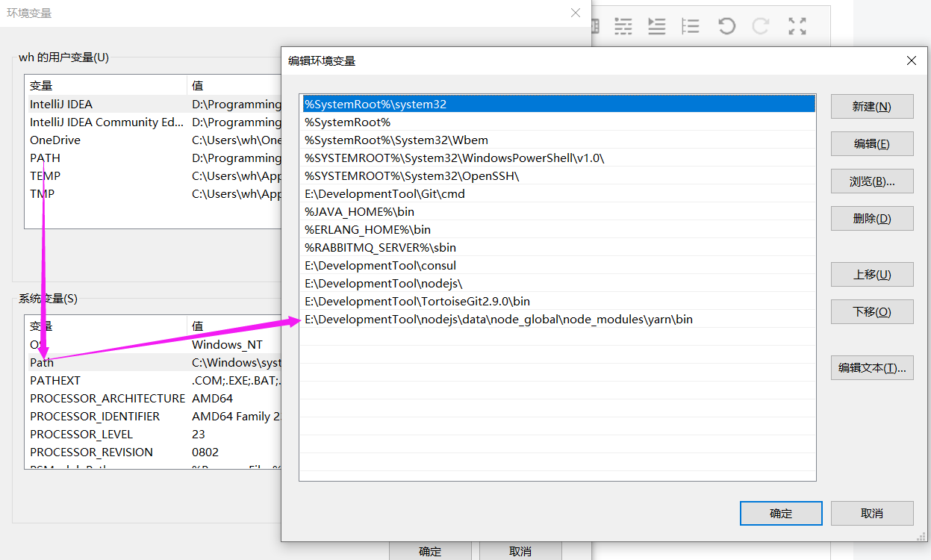The image size is (931, 560).
Task: Click the redo icon in editor toolbar
Action: (761, 27)
